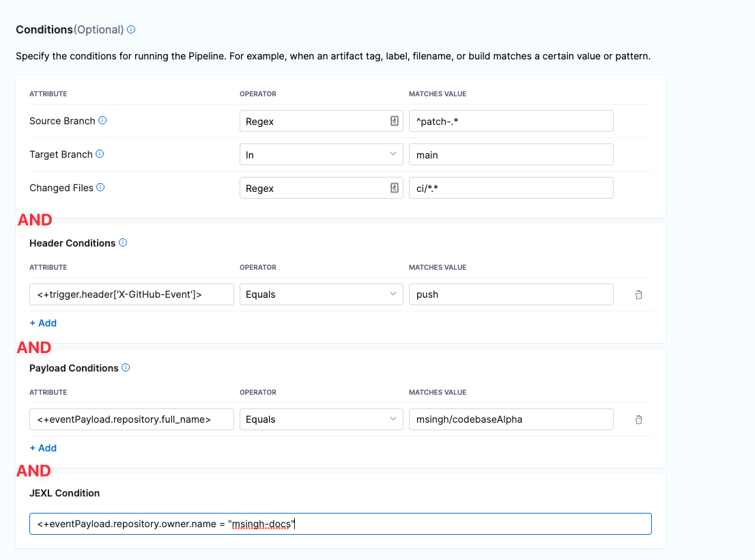The height and width of the screenshot is (560, 755).
Task: Click the Changed Files info icon
Action: click(x=101, y=187)
